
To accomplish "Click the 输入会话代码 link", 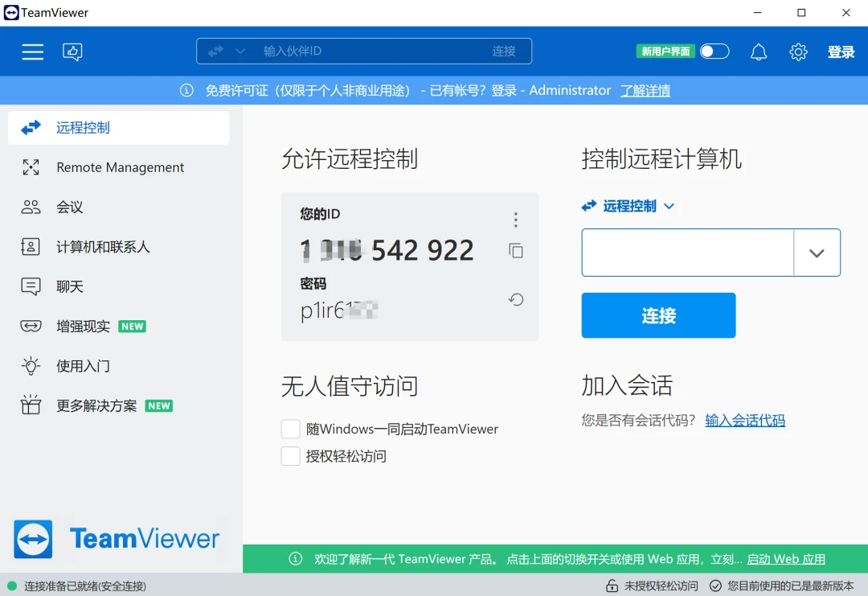I will pos(744,420).
